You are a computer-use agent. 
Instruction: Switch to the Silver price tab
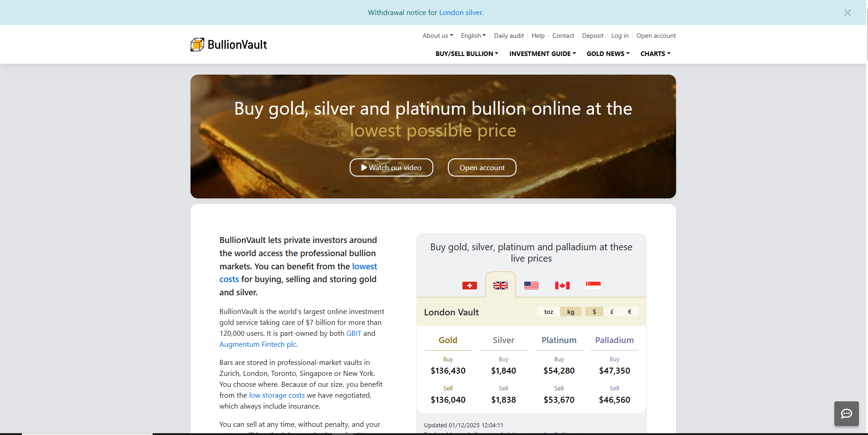(503, 340)
